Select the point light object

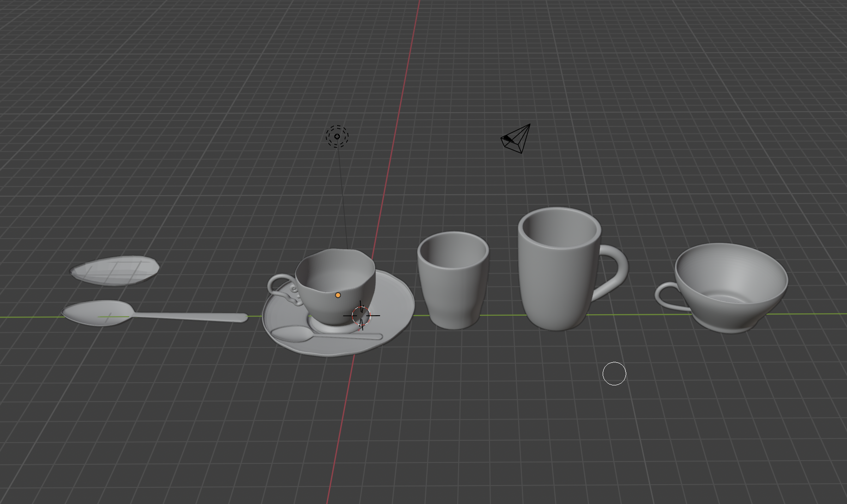pos(337,136)
